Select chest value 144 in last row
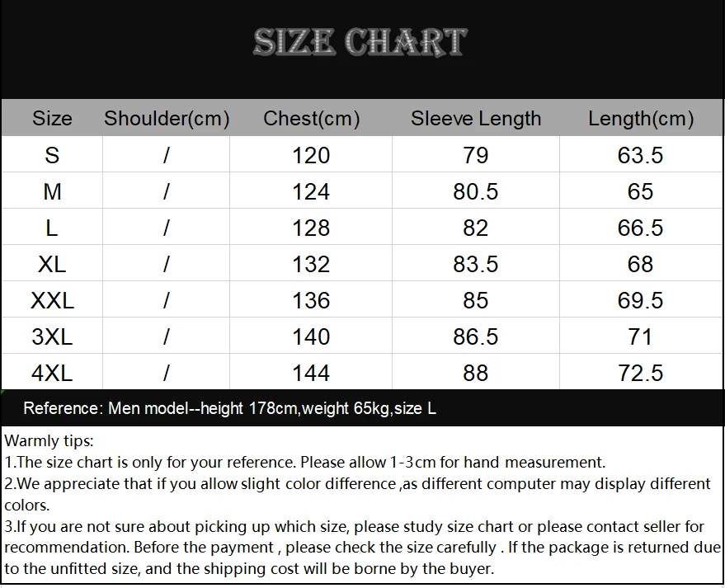 311,373
